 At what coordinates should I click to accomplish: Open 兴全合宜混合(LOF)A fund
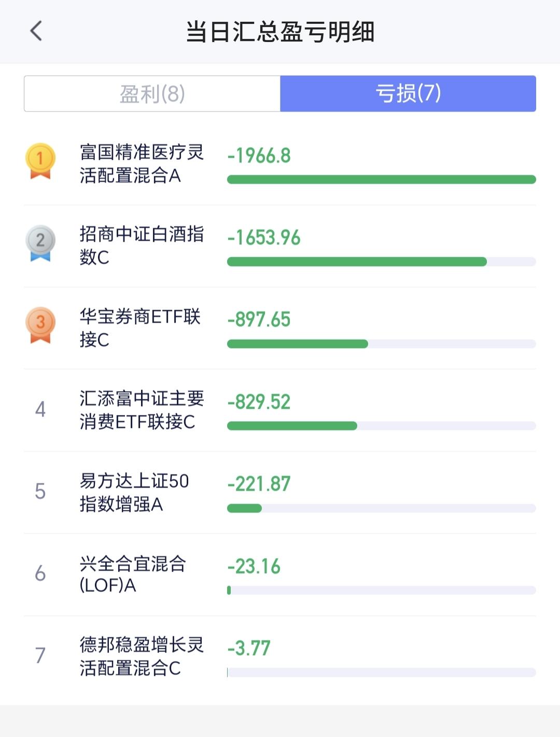point(133,574)
